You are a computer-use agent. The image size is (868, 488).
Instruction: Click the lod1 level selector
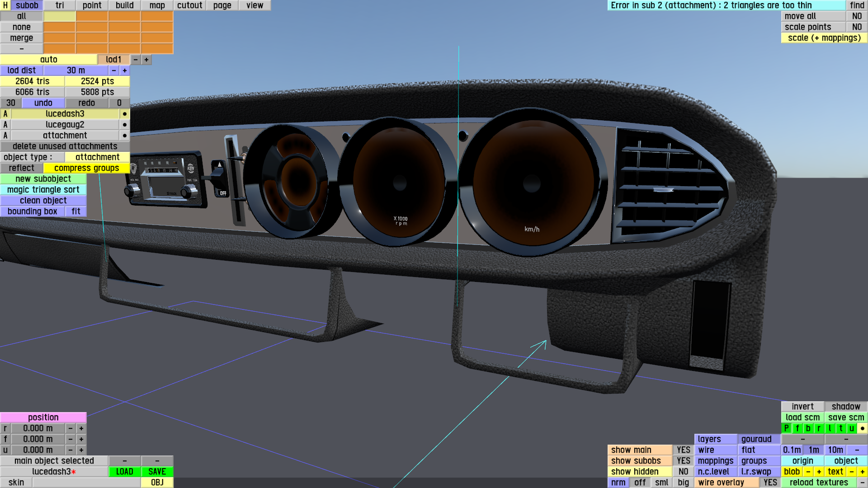click(113, 60)
